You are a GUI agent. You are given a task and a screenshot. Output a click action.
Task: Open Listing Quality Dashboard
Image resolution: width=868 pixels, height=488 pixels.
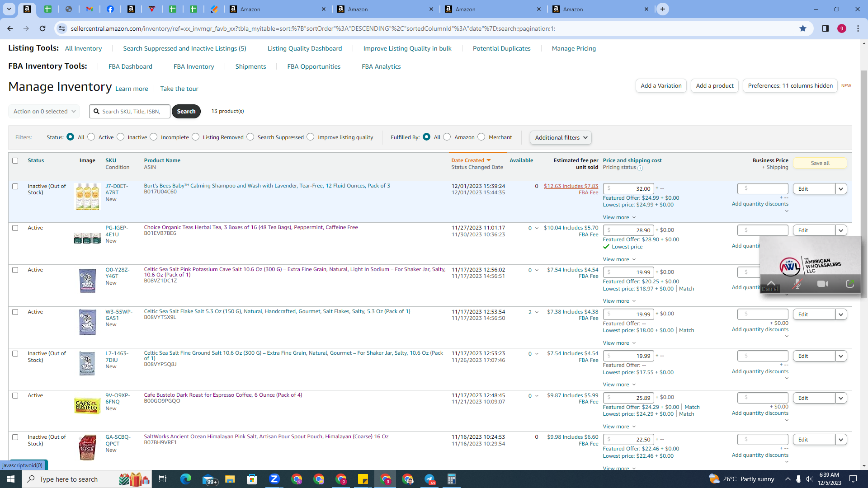[305, 48]
